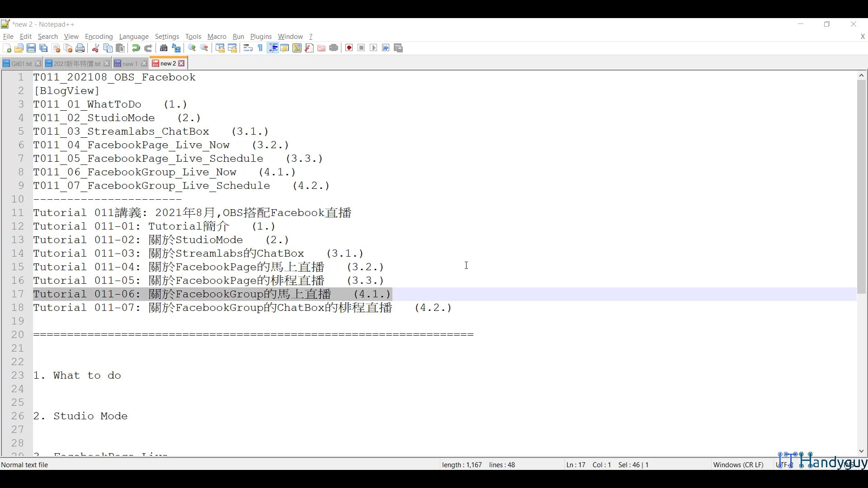Click the Windows (CR LF) status field

738,465
